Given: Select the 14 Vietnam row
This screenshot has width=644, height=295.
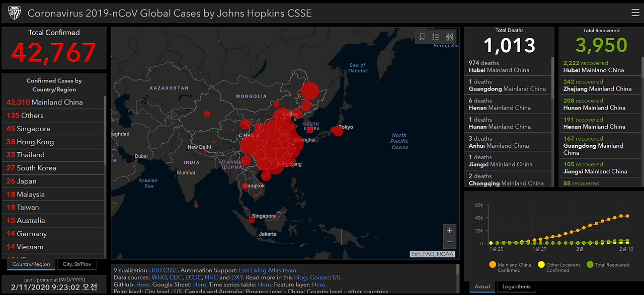Looking at the screenshot, I should click(x=53, y=247).
